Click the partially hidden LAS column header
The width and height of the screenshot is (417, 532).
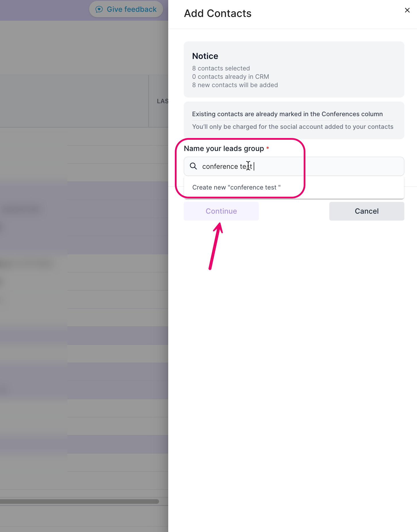click(162, 101)
